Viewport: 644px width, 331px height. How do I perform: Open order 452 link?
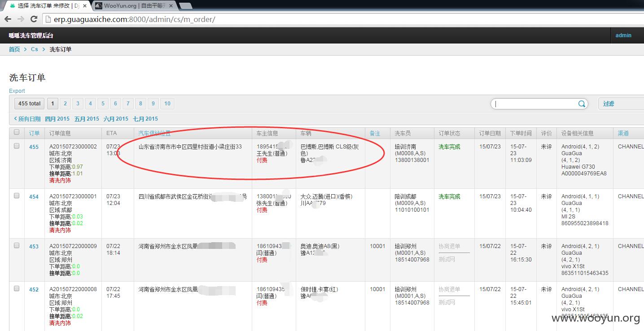34,290
